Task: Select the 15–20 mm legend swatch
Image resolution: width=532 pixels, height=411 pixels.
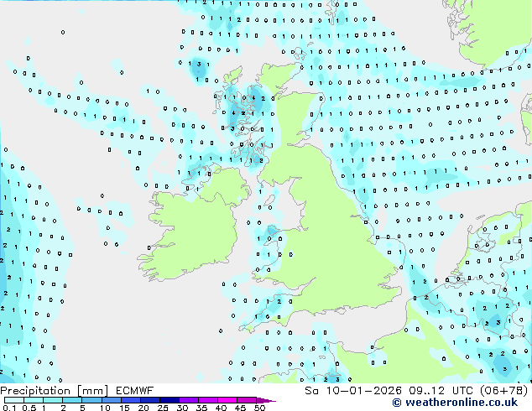Action: (x=130, y=400)
